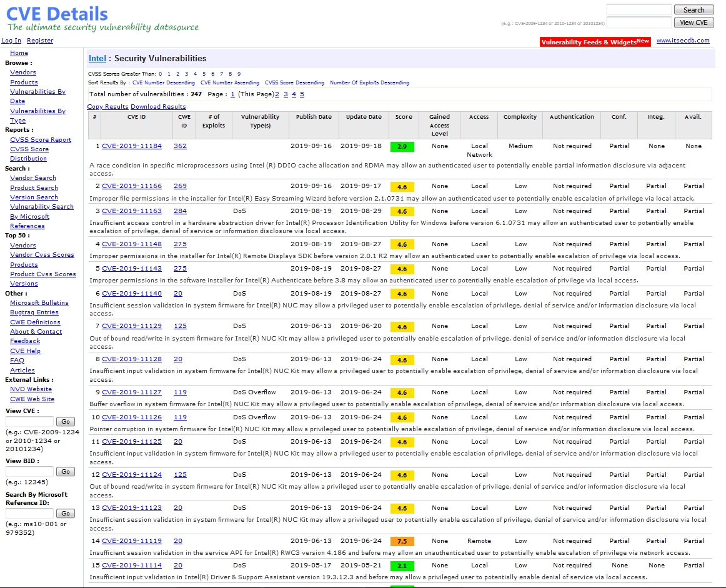Browse Vendors under Browse section
The height and width of the screenshot is (588, 726).
23,72
